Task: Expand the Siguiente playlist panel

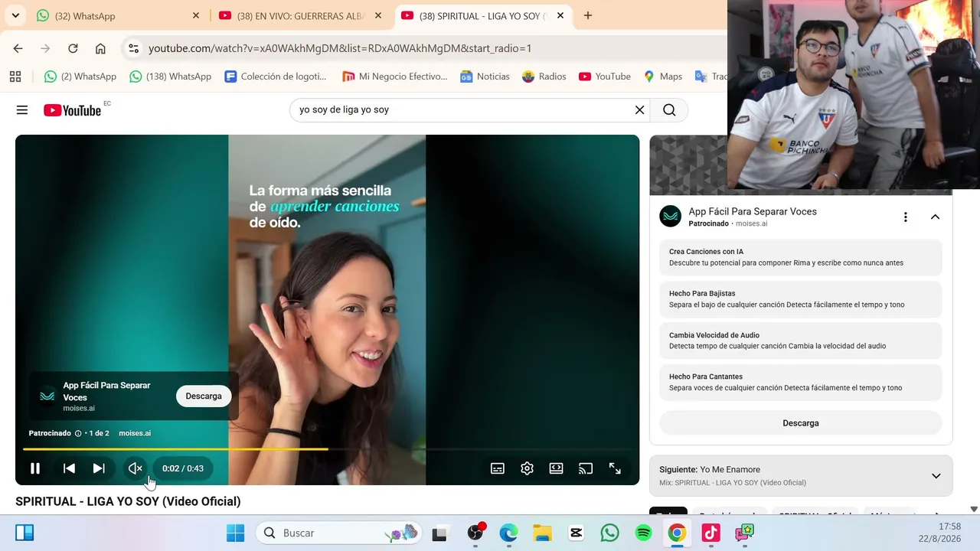Action: pos(936,476)
